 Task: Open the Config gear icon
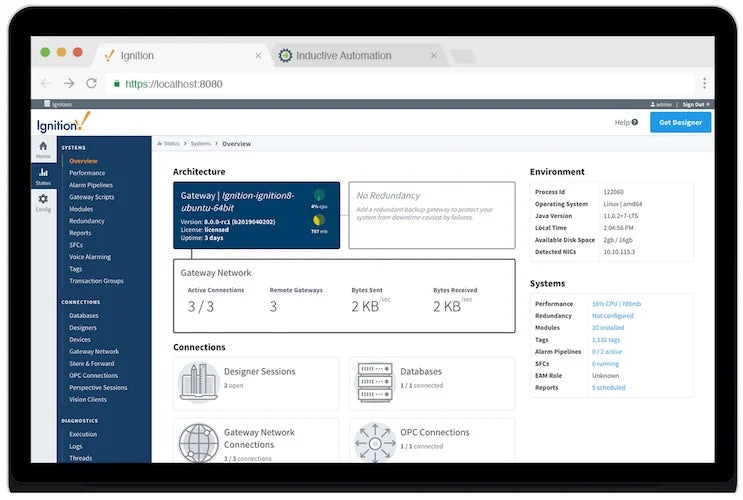coord(43,199)
